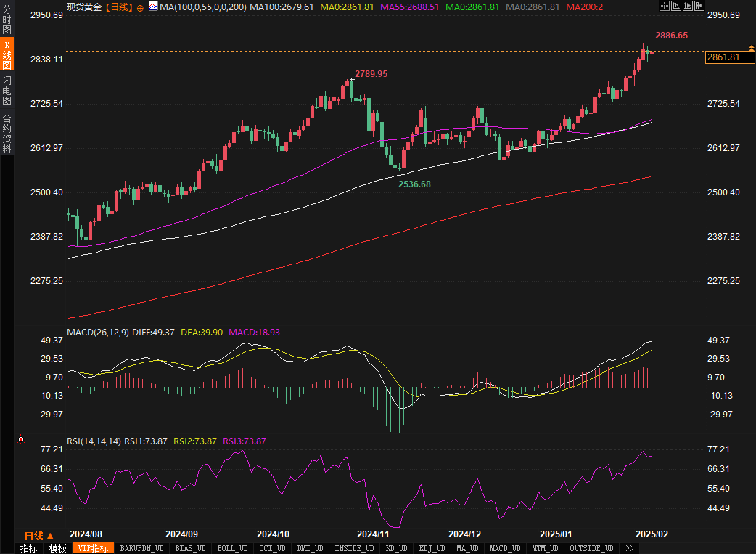The width and height of the screenshot is (756, 554).
Task: Click the current price label 2861.81
Action: point(726,57)
